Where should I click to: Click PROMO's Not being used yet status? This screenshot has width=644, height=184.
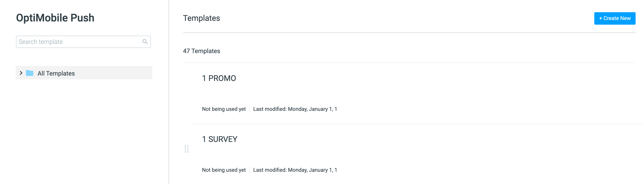[x=224, y=109]
